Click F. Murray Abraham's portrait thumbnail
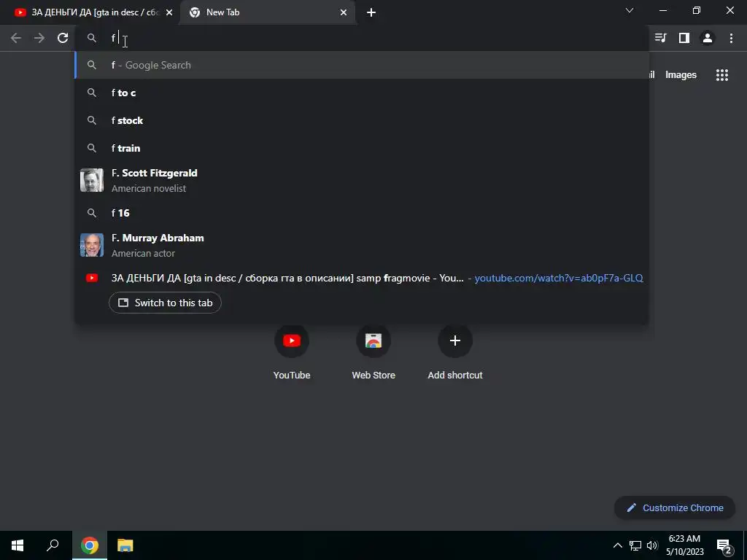The image size is (747, 560). (x=92, y=245)
